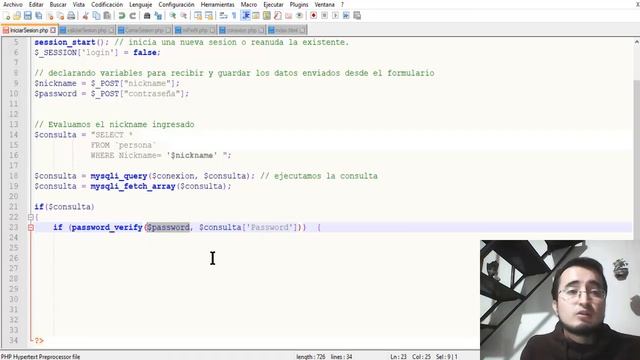Click 'password_verify' in line 23
The image size is (640, 360).
tap(107, 227)
